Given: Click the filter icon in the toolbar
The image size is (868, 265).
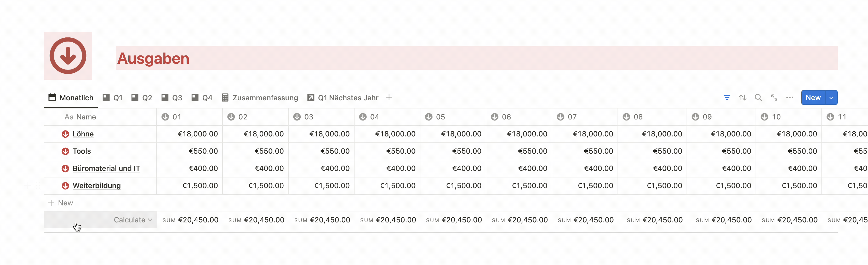Looking at the screenshot, I should (x=727, y=98).
